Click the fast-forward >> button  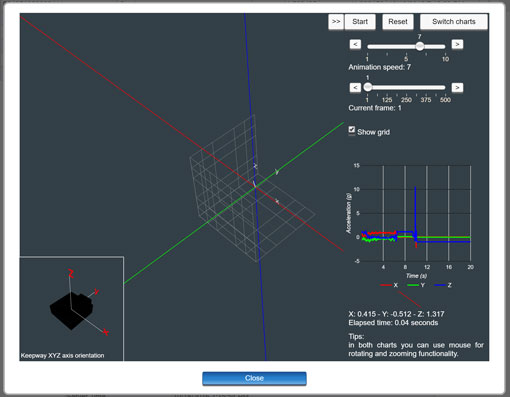[x=336, y=22]
